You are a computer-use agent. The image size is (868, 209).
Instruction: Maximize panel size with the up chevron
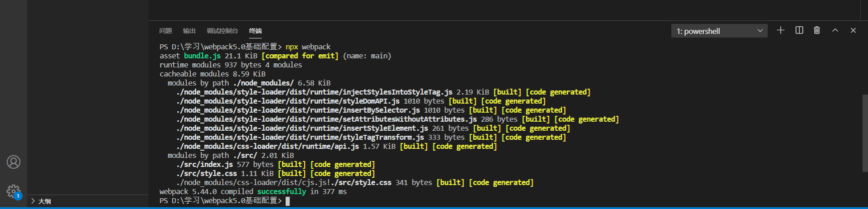(835, 30)
